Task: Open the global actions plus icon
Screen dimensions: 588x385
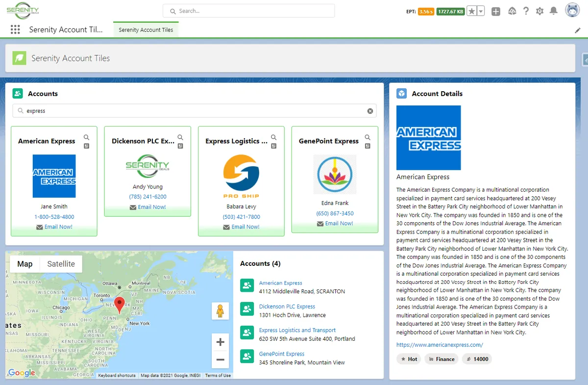Action: pos(496,11)
